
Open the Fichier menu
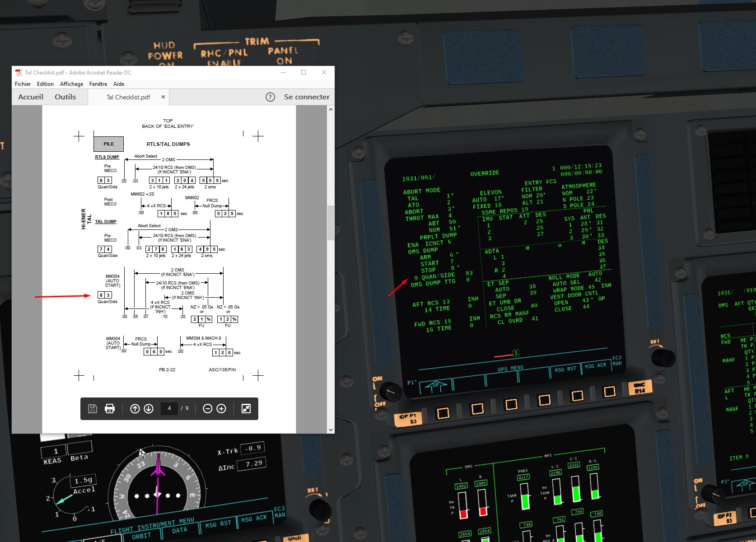click(x=23, y=84)
